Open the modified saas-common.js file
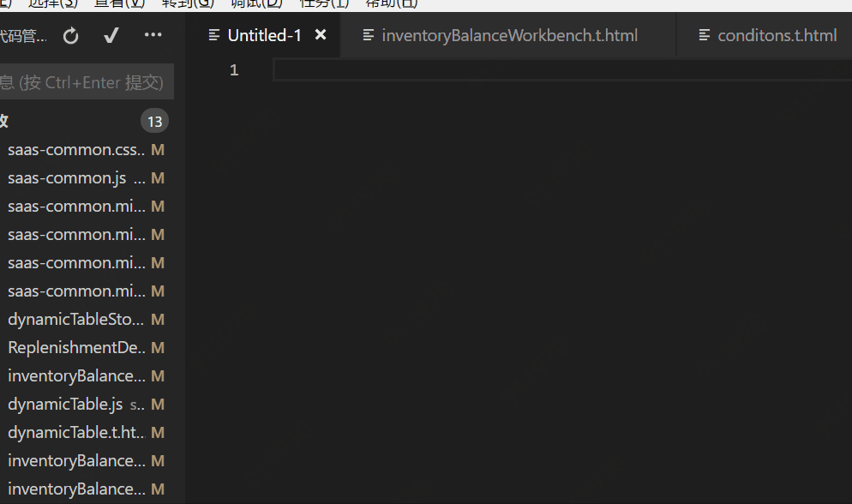The image size is (852, 504). coord(60,177)
